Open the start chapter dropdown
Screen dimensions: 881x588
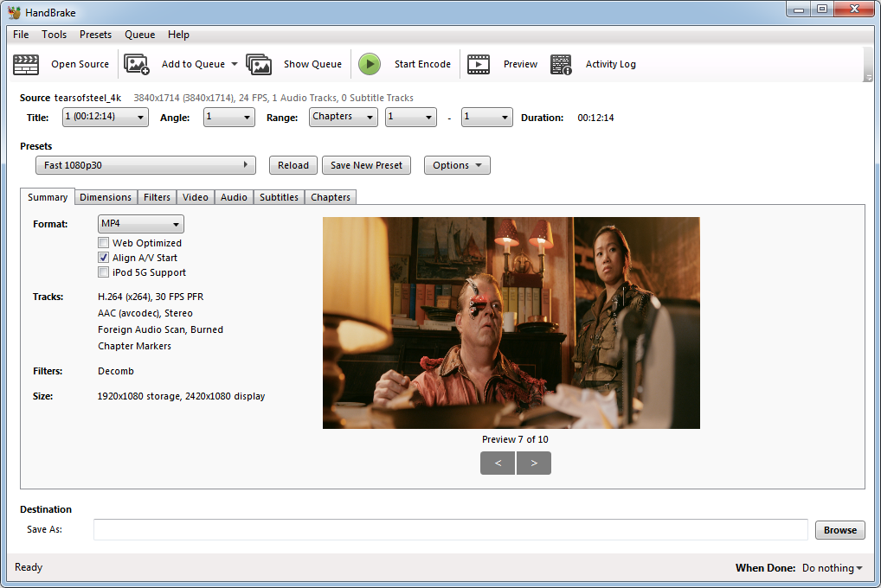pos(411,118)
